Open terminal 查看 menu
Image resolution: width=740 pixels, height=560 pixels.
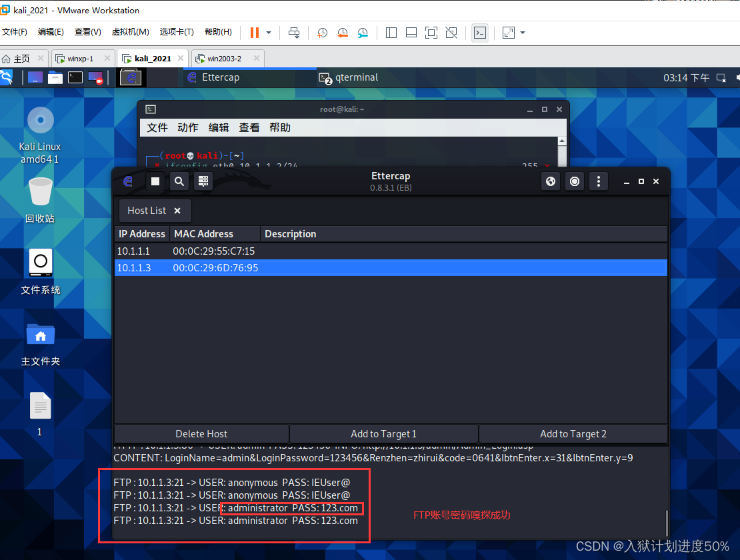(249, 127)
